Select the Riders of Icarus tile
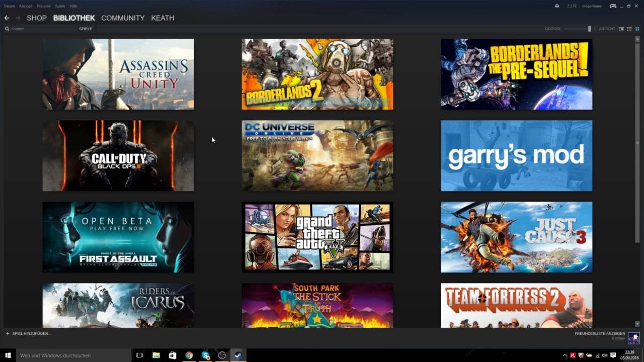Screen dimensions: 644x362 coord(118,306)
